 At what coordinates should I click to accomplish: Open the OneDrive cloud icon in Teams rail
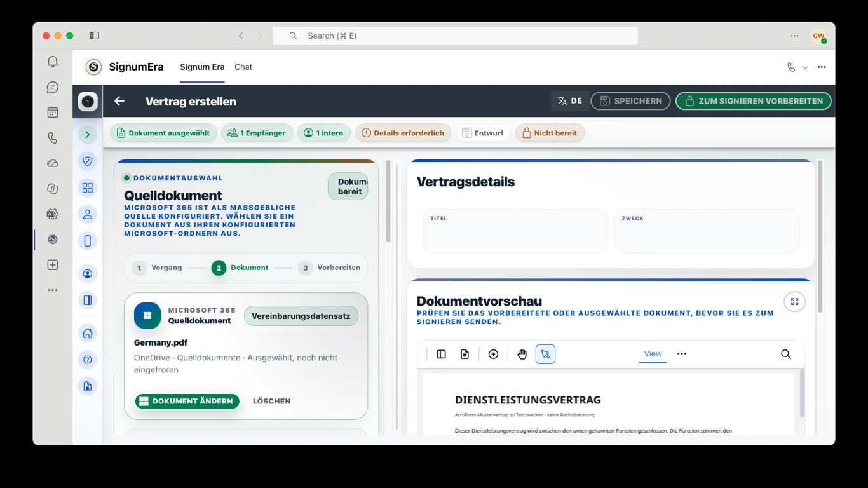[x=53, y=163]
